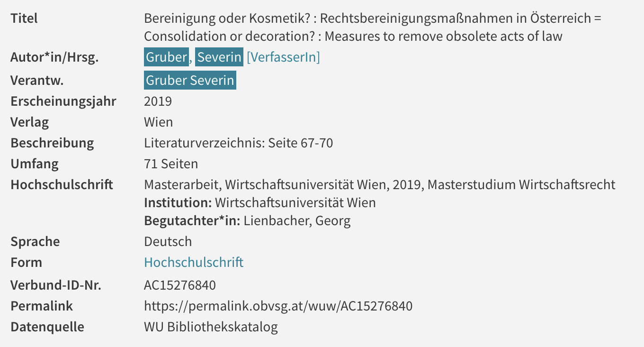Open the highlighted Severin author link

(x=219, y=57)
